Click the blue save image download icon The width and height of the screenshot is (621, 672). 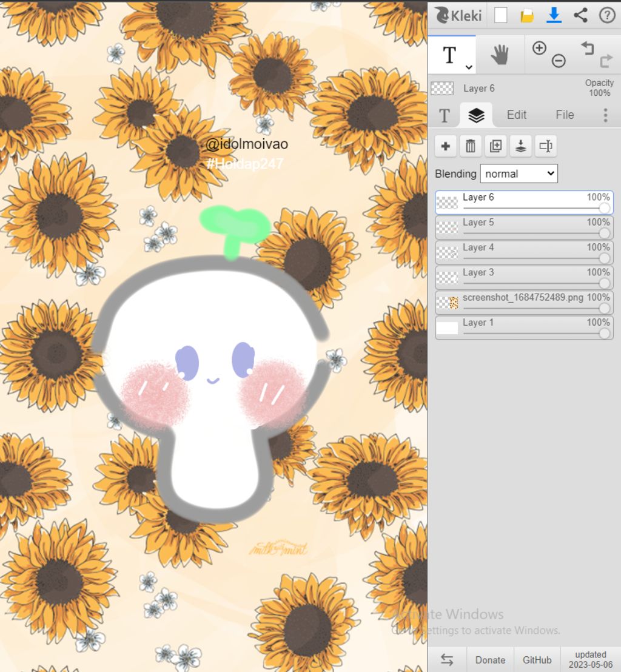[554, 15]
